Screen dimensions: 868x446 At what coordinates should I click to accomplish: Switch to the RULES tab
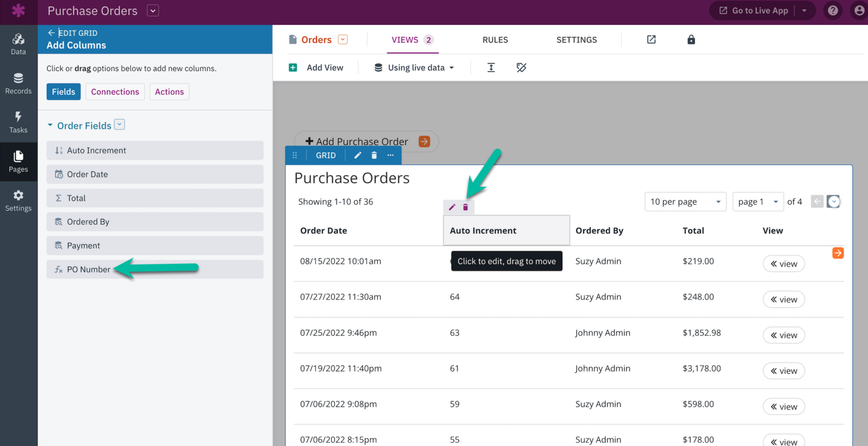[495, 40]
